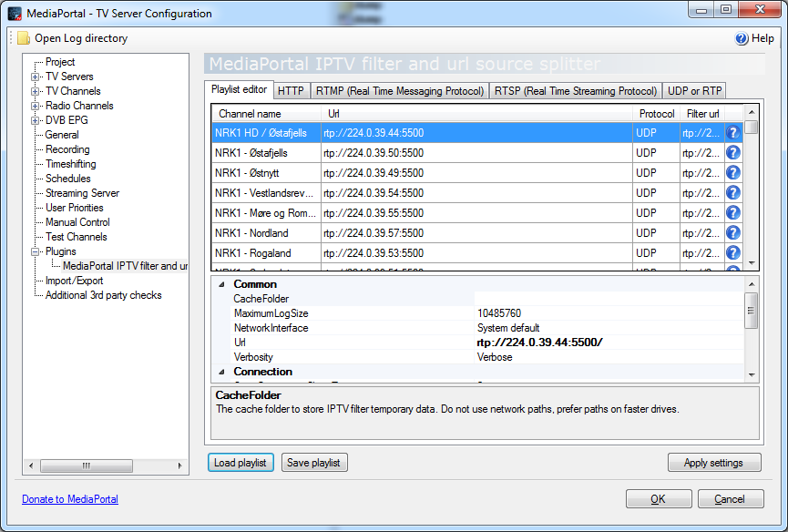Click the MediaPortal title bar app icon
Viewport: 788px width, 532px height.
pos(15,14)
